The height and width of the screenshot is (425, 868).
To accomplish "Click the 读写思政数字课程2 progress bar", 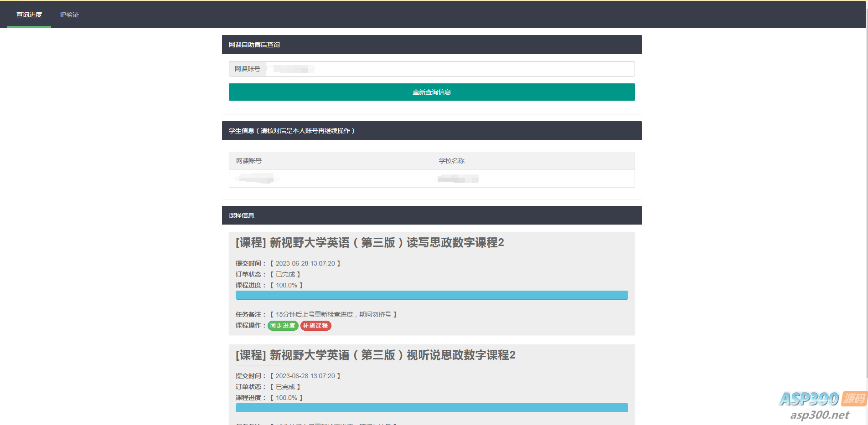I will point(432,295).
